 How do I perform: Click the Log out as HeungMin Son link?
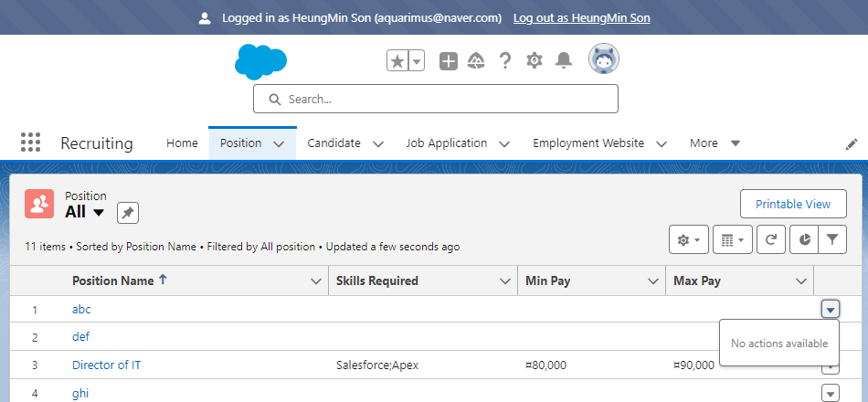[582, 17]
